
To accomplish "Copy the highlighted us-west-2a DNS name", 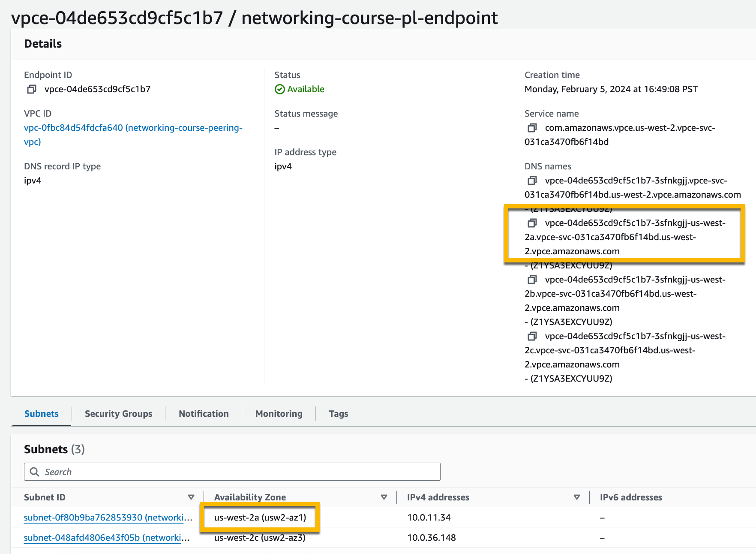I will [533, 223].
